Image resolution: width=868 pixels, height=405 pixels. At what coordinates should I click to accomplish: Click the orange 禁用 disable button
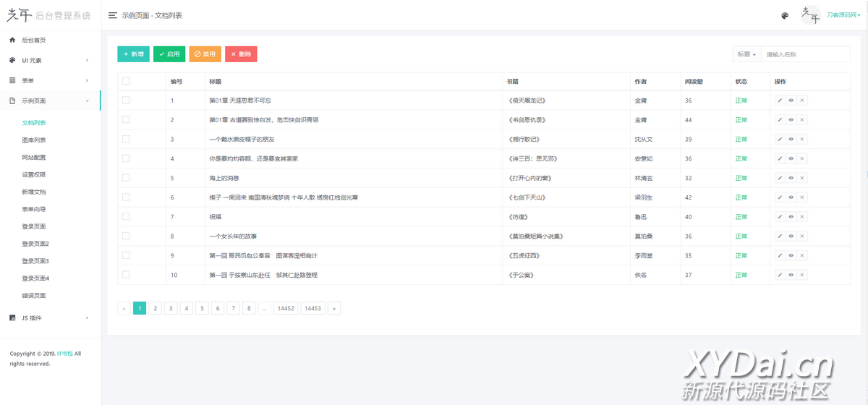coord(205,54)
